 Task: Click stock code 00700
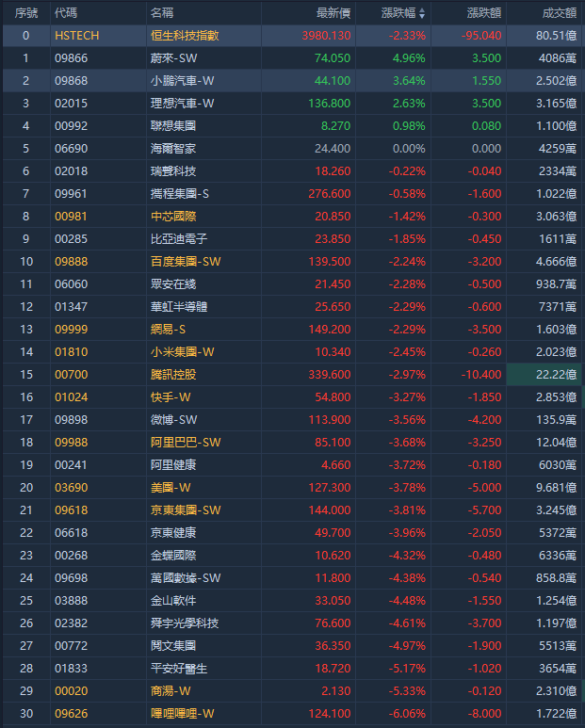pyautogui.click(x=71, y=375)
